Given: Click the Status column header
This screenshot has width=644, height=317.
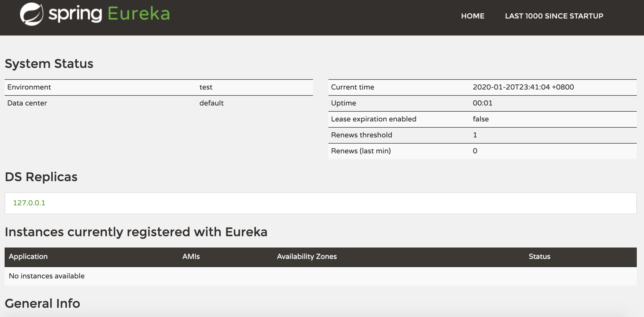Looking at the screenshot, I should click(539, 257).
